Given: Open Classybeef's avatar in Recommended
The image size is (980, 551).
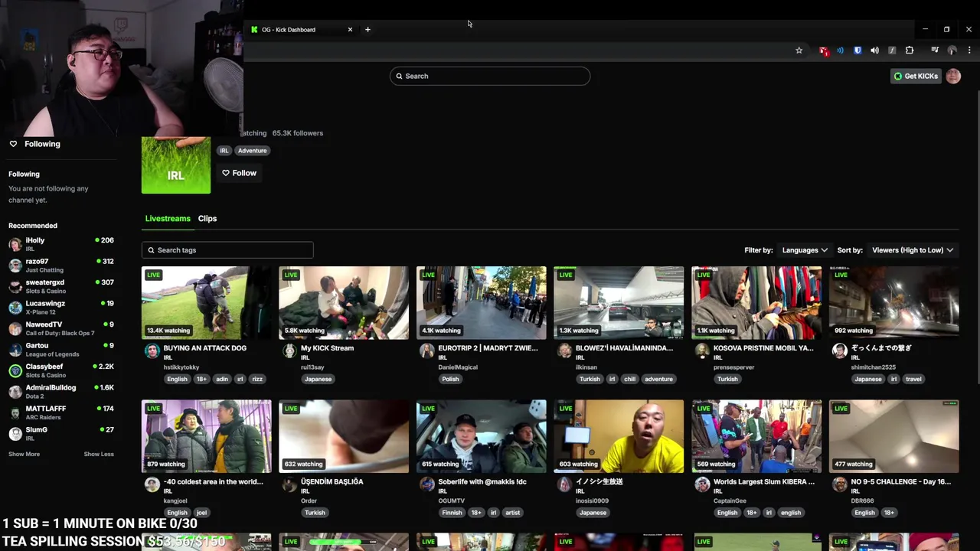Looking at the screenshot, I should click(15, 371).
